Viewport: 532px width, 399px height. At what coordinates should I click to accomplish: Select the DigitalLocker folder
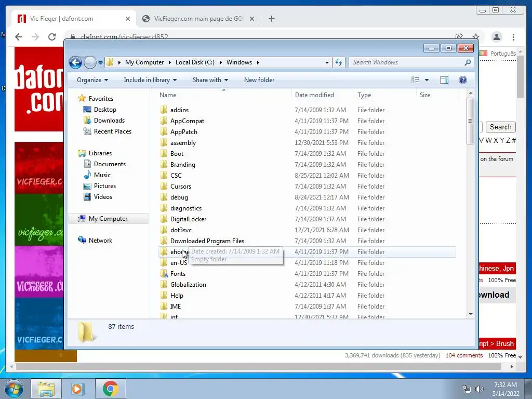[x=188, y=219]
